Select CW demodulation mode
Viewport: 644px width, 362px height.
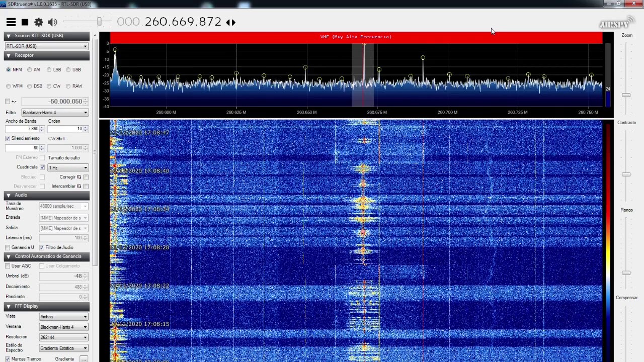(49, 86)
